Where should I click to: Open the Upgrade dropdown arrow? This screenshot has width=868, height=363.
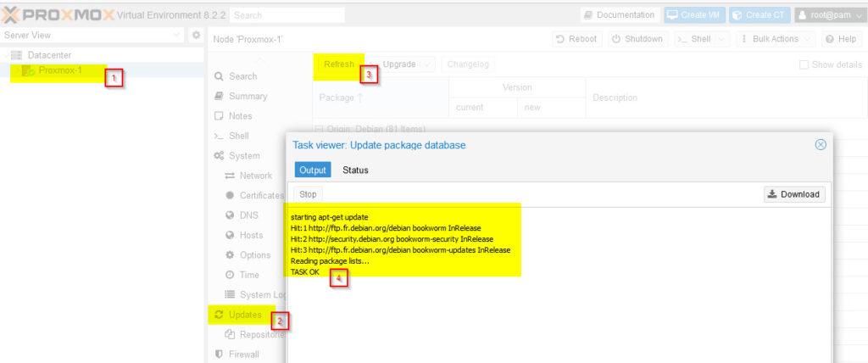(426, 64)
